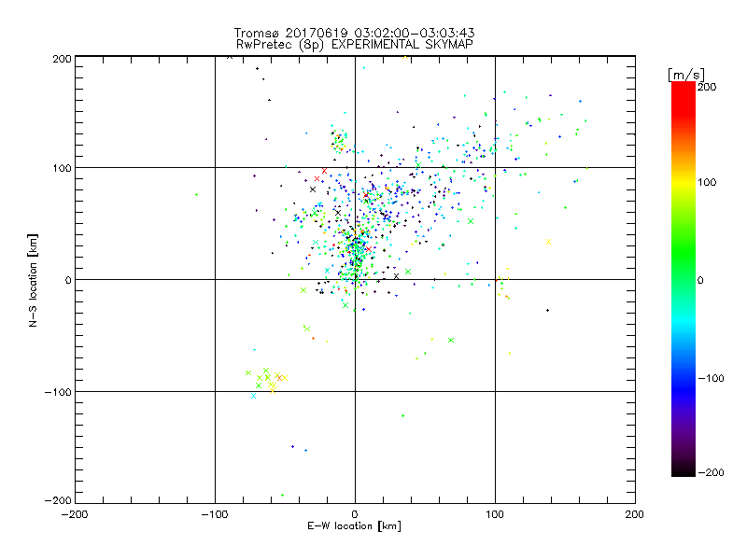Viewport: 747px width, 560px height.
Task: Click the colorbar label '-200'
Action: tap(711, 472)
